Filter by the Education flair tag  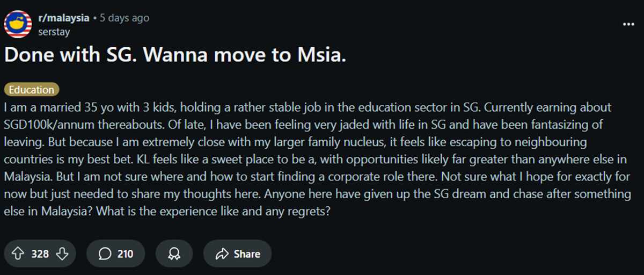(x=32, y=90)
